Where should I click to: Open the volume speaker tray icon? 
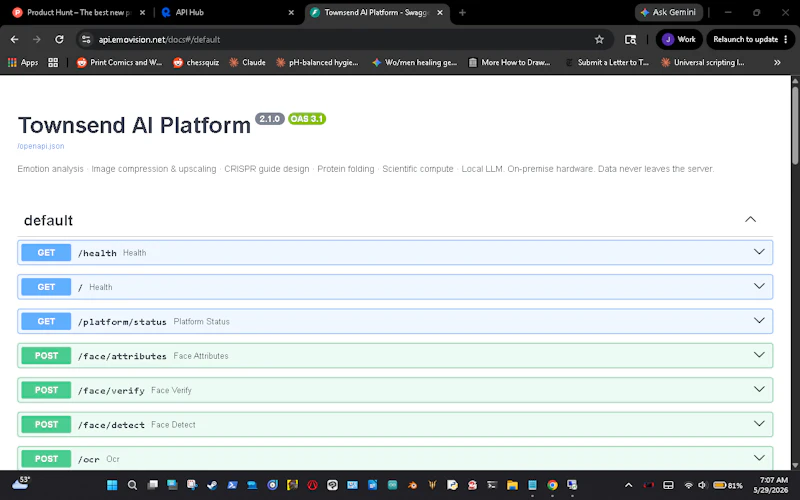pos(703,485)
